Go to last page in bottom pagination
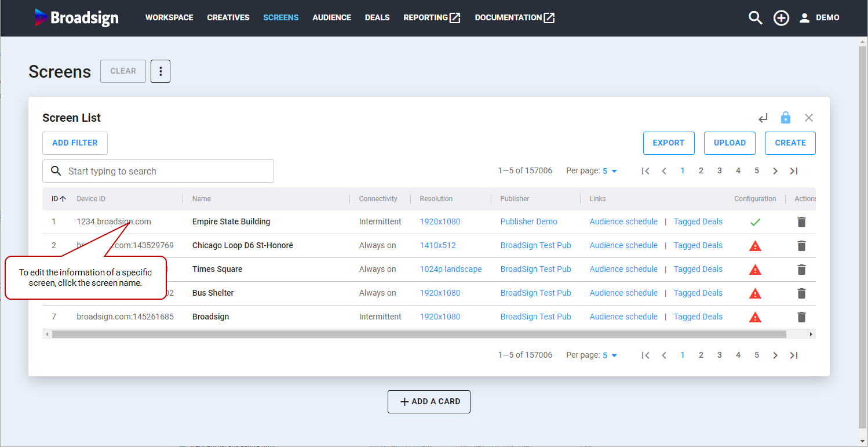 tap(794, 355)
